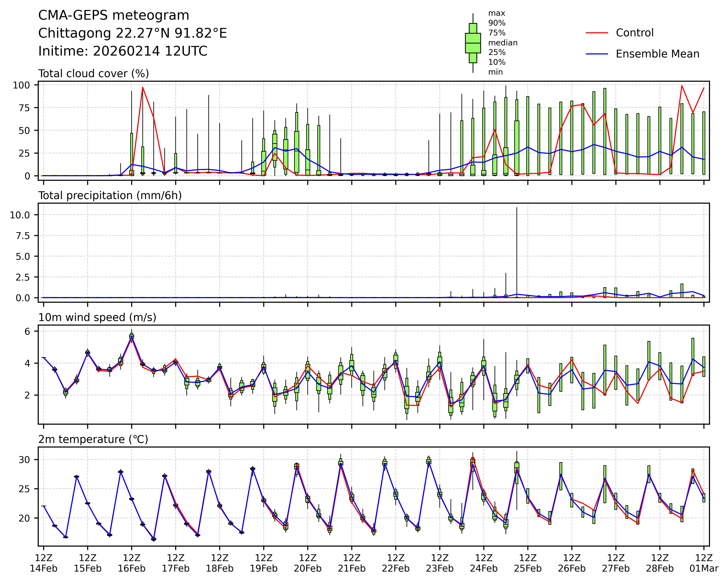Click the Initime 20260214 12UTC text
This screenshot has width=728, height=583.
[123, 51]
